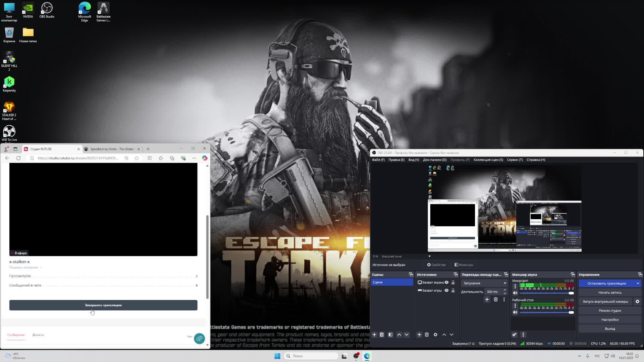The width and height of the screenshot is (644, 362).
Task: Click Запуск виртуальной камеры button
Action: [x=605, y=301]
